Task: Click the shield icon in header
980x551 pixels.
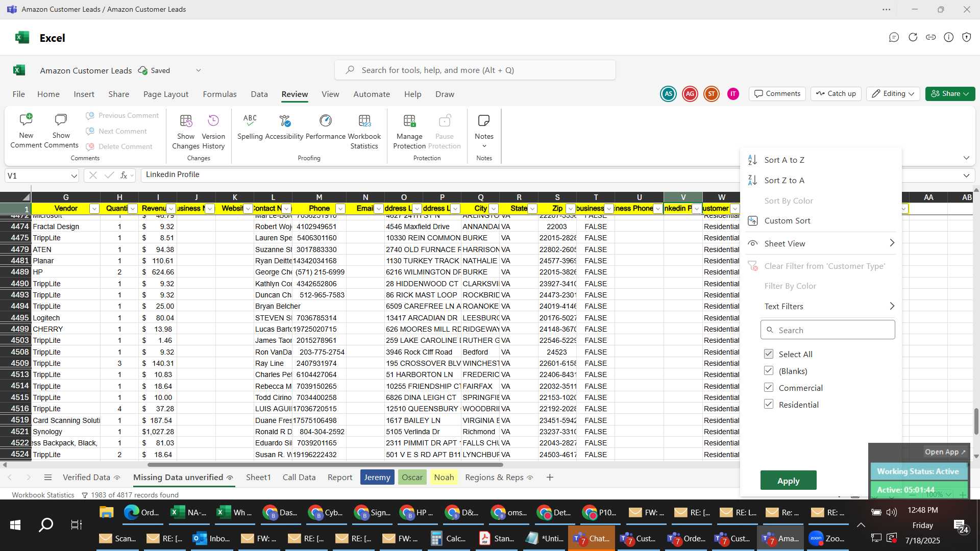Action: 966,37
